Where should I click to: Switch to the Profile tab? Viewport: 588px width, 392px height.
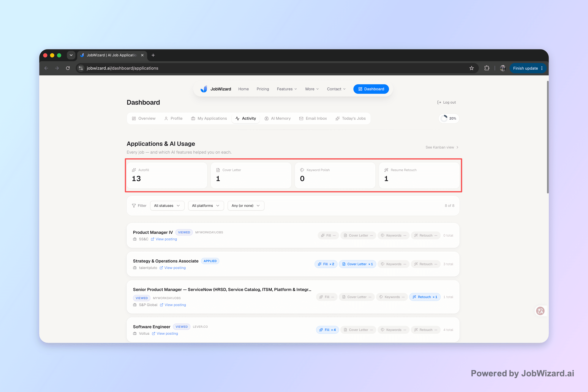[174, 119]
